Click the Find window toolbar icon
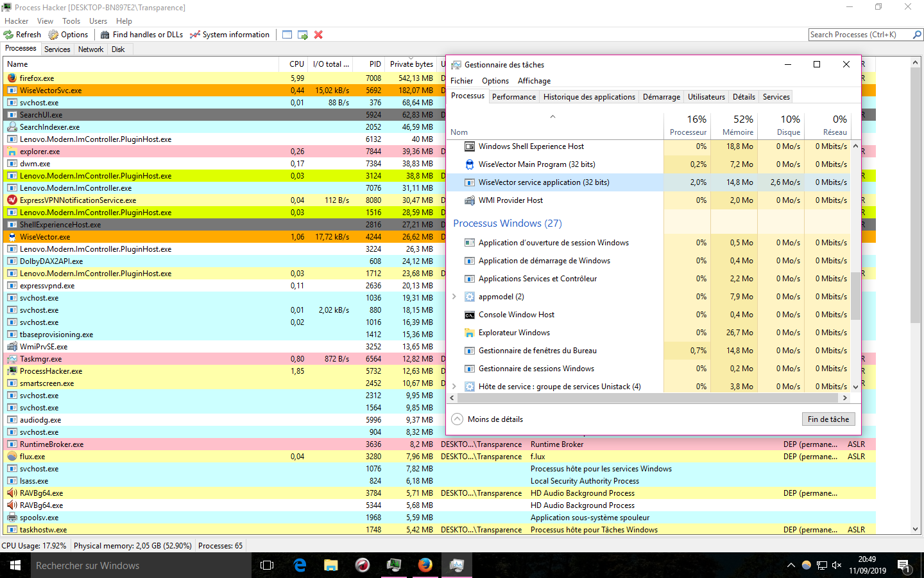Viewport: 924px width, 578px height. (x=287, y=35)
